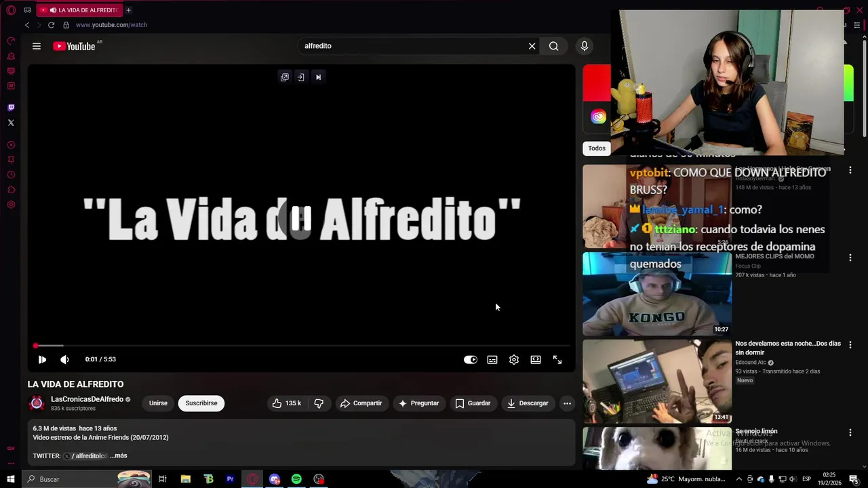Open X (Twitter) panel in sidebar
Viewport: 868px width, 488px height.
11,123
